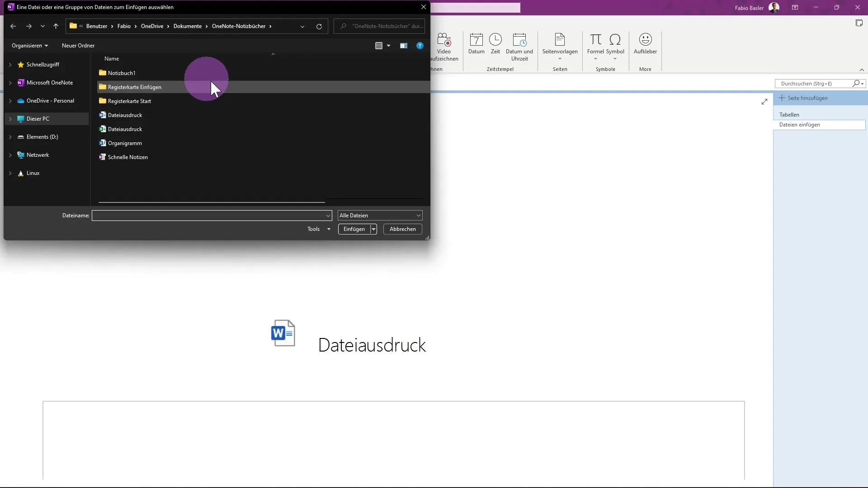This screenshot has width=868, height=488.
Task: Navigate up one folder level
Action: (x=56, y=26)
